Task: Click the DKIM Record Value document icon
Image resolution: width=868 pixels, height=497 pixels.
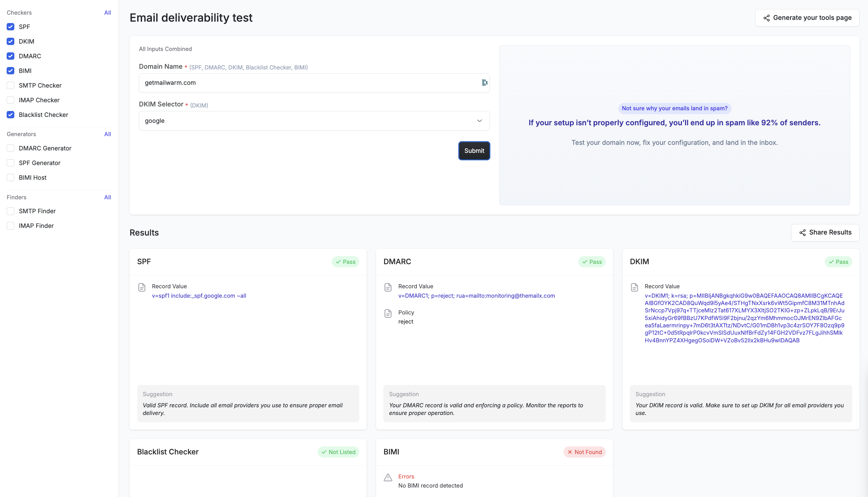Action: coord(634,287)
